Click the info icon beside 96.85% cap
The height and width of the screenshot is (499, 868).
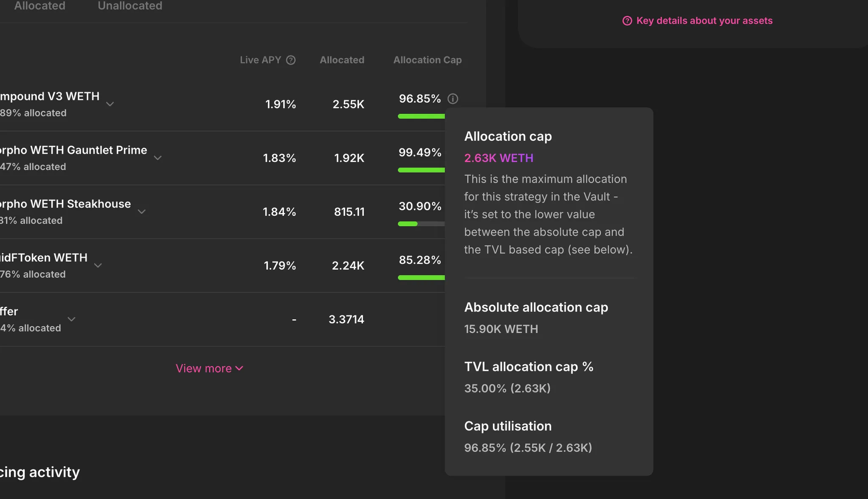click(x=453, y=99)
